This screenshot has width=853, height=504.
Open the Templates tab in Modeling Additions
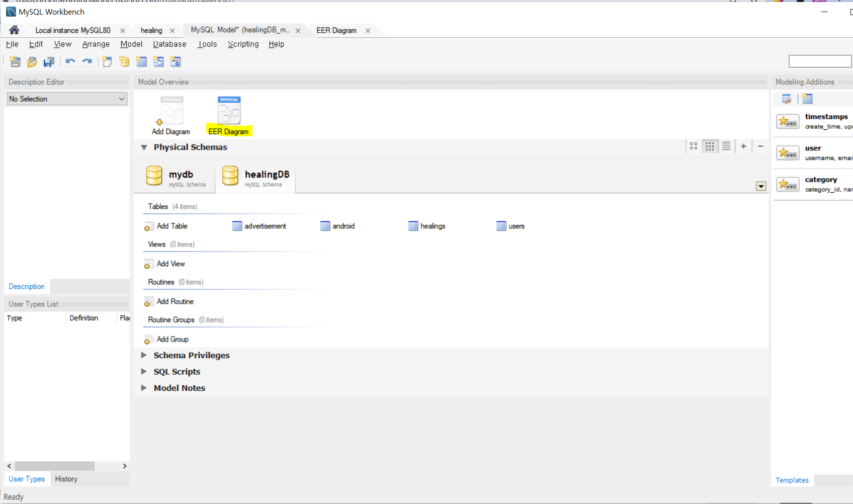(792, 480)
